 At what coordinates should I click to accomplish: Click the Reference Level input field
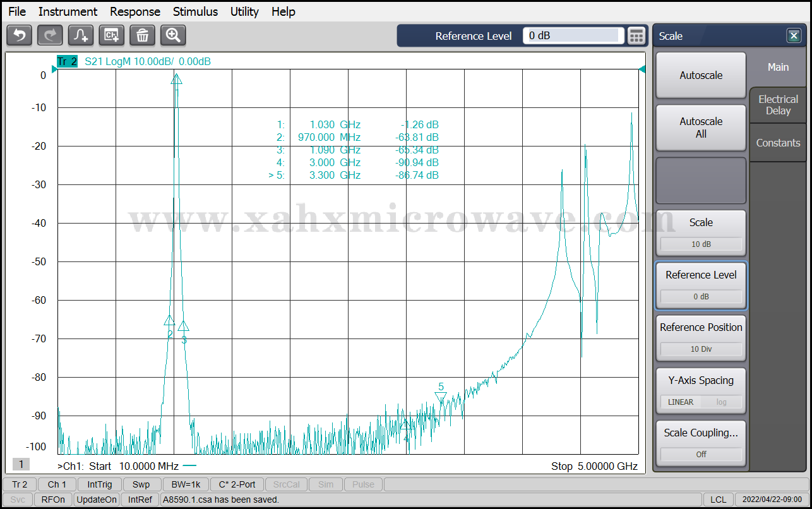(x=573, y=36)
